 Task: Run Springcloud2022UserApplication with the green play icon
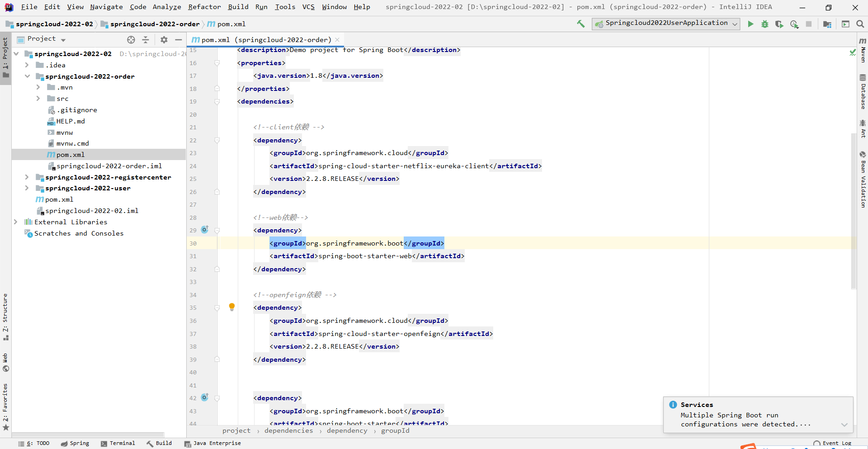pyautogui.click(x=750, y=24)
